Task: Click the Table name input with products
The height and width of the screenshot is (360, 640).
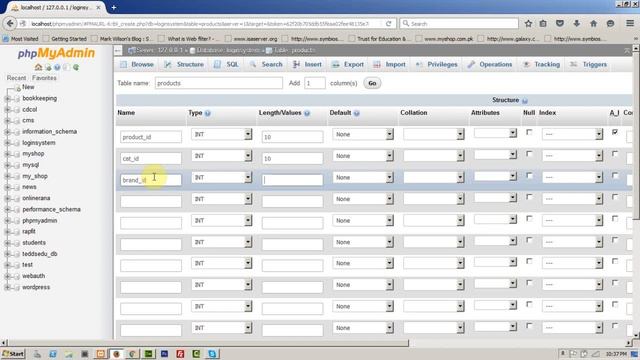Action: 219,83
